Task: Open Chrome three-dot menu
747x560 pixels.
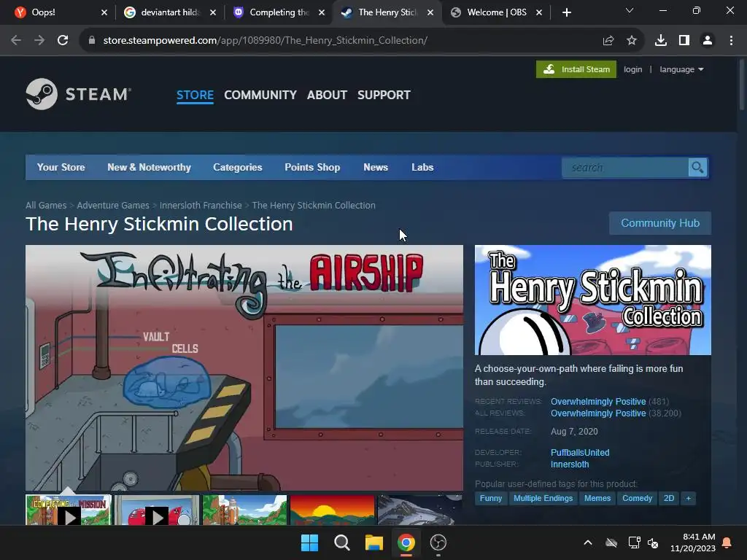Action: 731,41
